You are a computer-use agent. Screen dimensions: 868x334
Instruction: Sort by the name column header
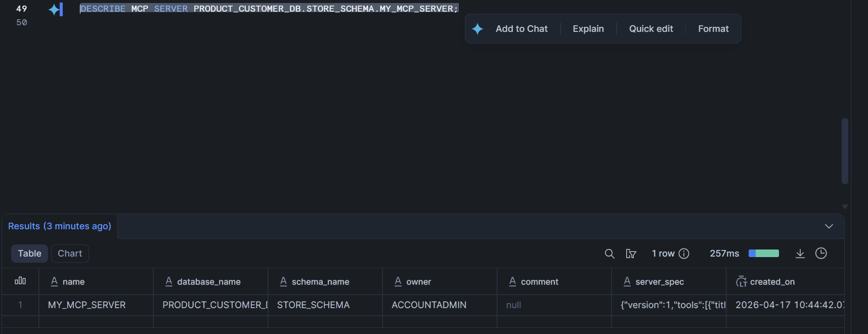pyautogui.click(x=96, y=281)
